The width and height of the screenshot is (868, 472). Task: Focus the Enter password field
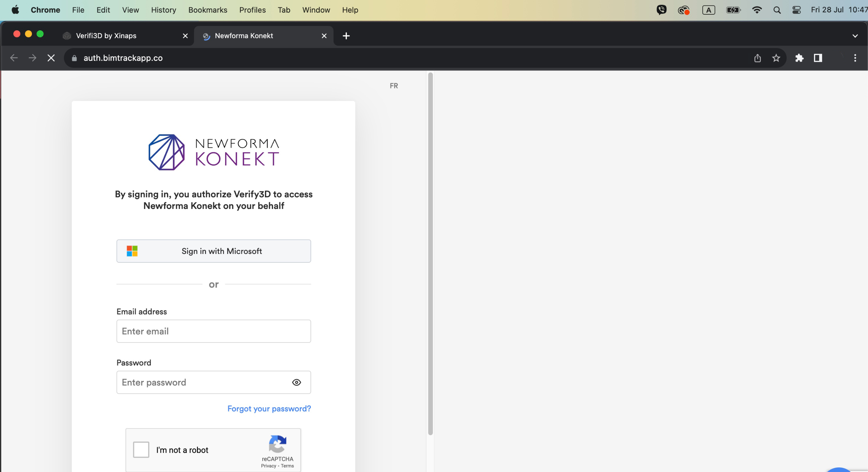[214, 382]
